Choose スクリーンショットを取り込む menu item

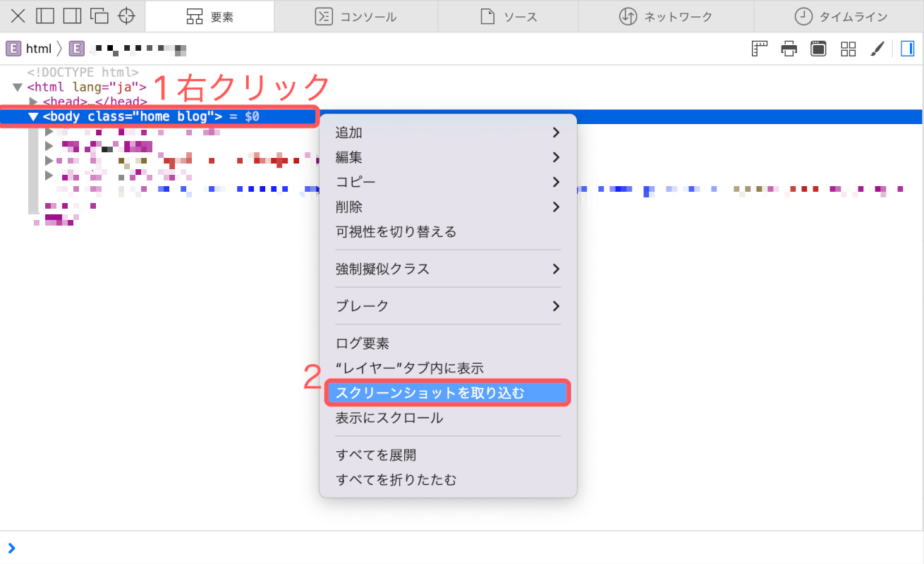click(448, 393)
